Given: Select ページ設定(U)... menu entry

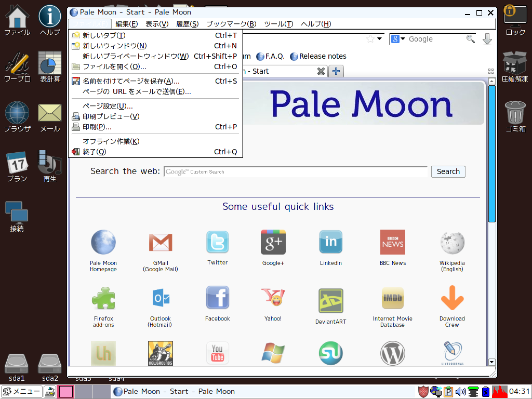Looking at the screenshot, I should [x=155, y=106].
